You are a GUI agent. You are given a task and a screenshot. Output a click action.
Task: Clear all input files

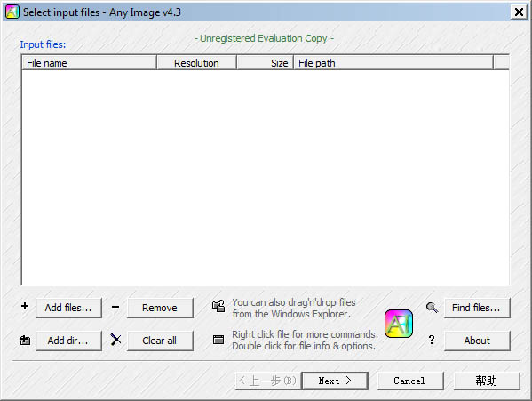pyautogui.click(x=160, y=341)
